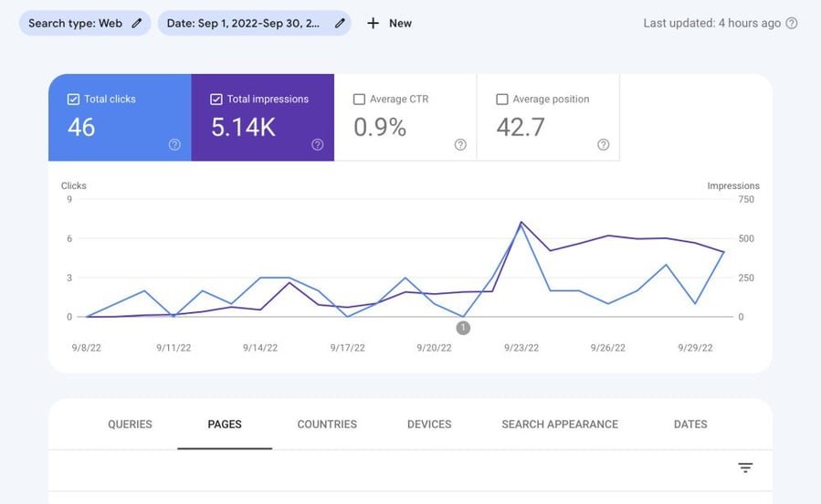
Task: Edit the Search type: Web filter pencil
Action: pos(137,23)
